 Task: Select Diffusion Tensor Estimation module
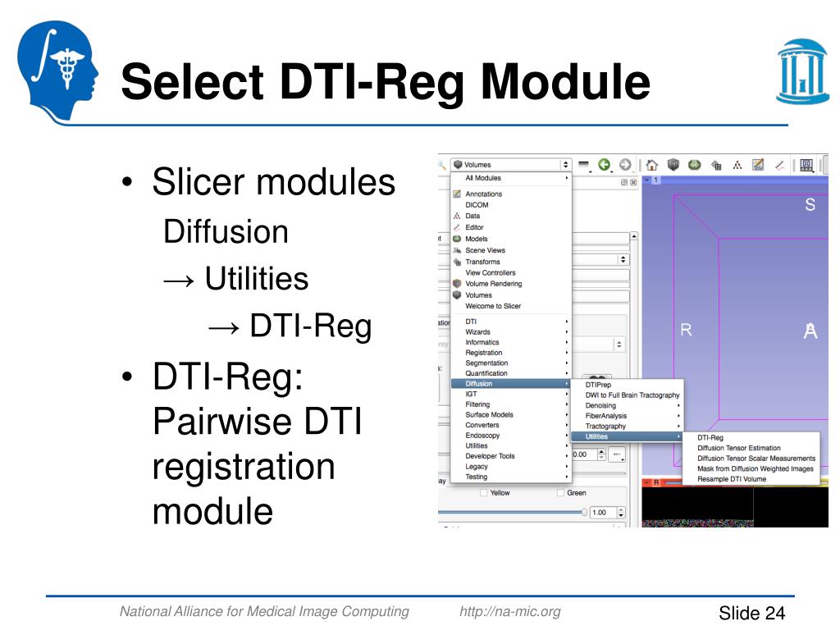point(751,448)
